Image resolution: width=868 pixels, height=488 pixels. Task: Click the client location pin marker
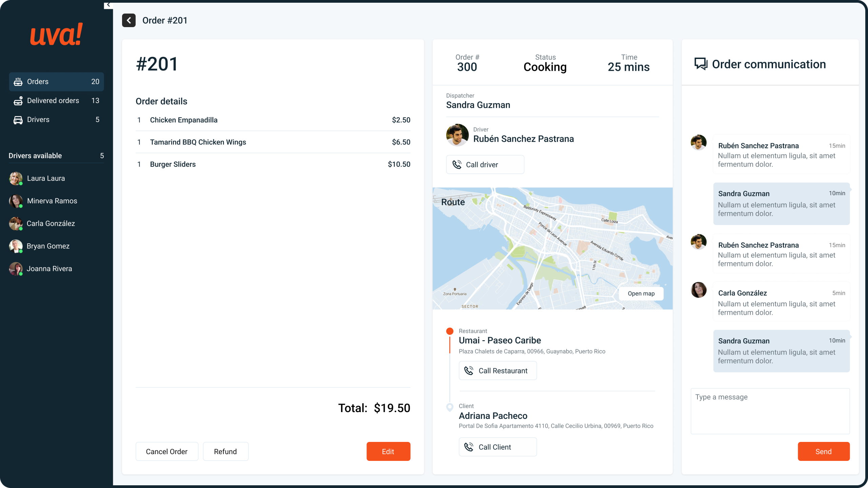[x=450, y=407]
